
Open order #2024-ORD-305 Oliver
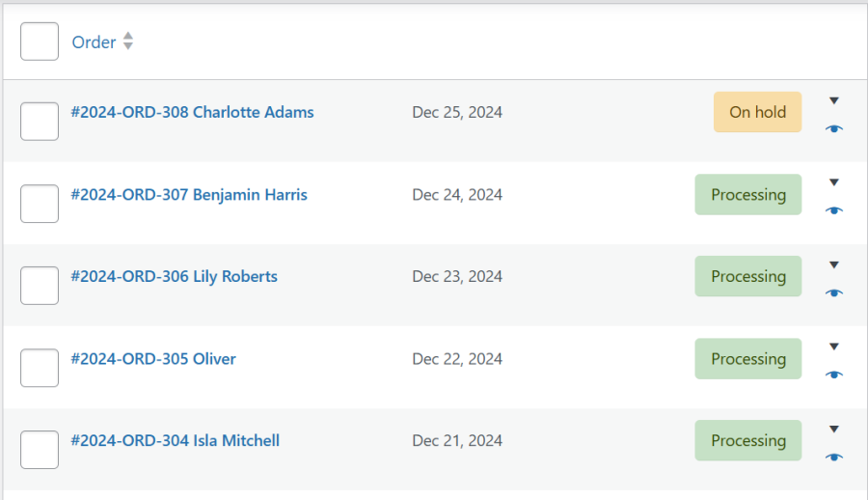coord(153,359)
